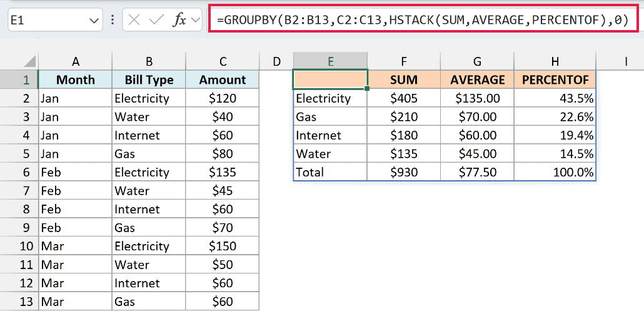Select the $45 amount cell
Screen dimensions: 644x311
223,191
